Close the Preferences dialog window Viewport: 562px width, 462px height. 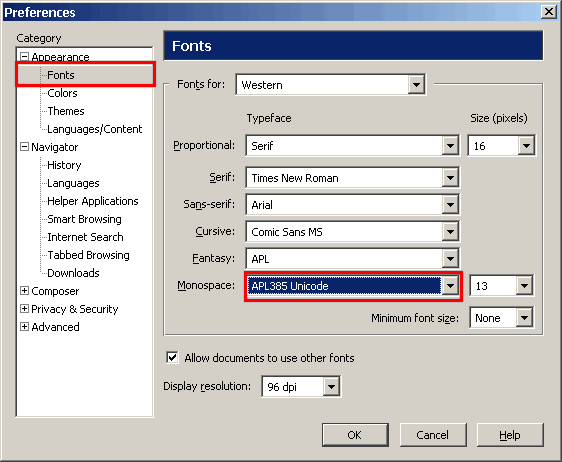coord(549,12)
